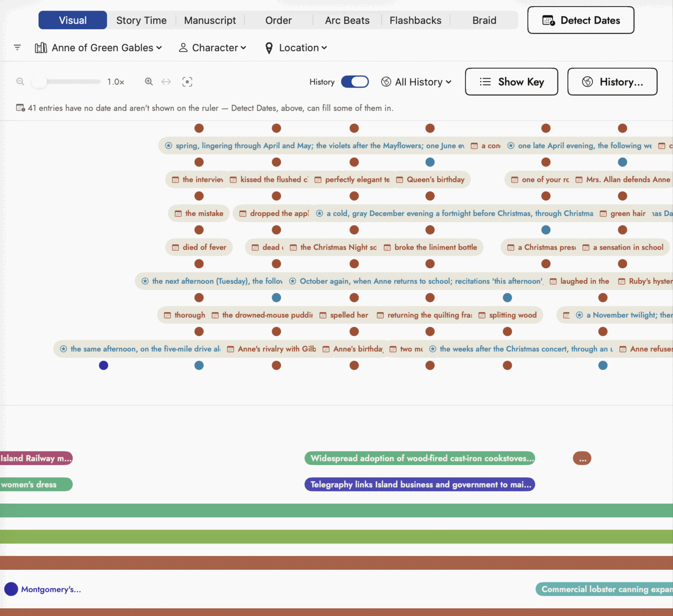Click the Show Key button
673x616 pixels.
coord(511,82)
